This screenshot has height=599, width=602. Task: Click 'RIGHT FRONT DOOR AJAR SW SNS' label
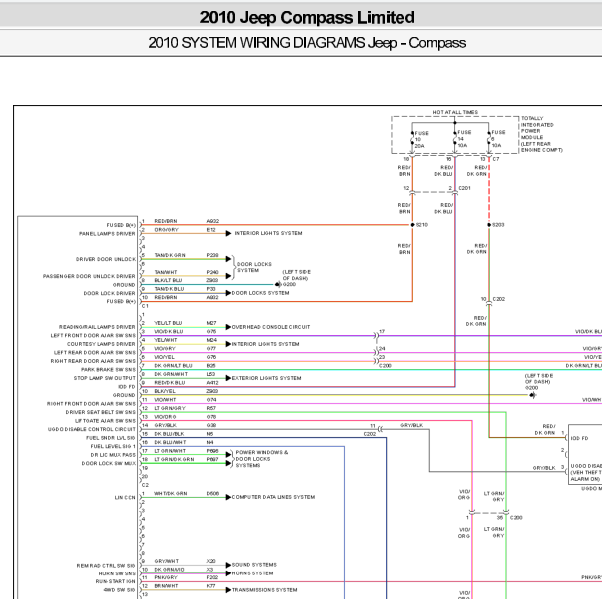pyautogui.click(x=91, y=404)
